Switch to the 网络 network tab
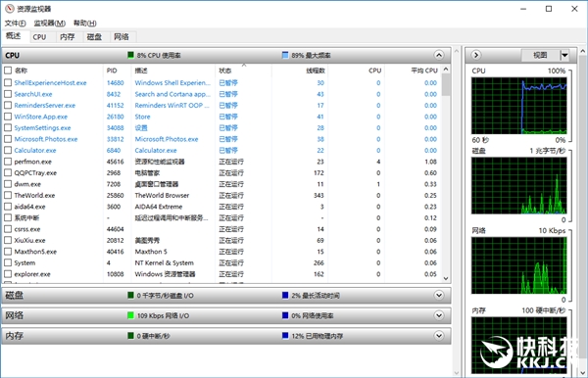This screenshot has height=378, width=588. [x=122, y=36]
